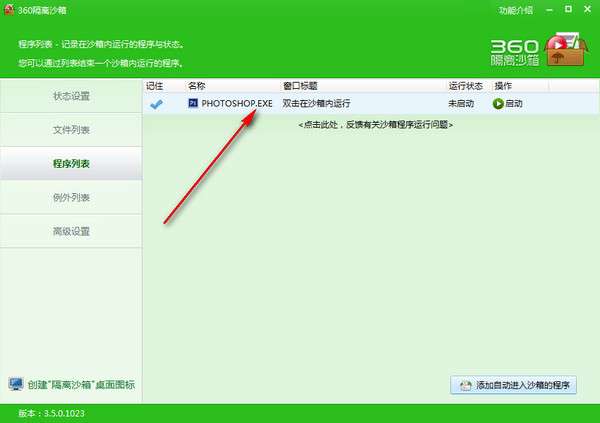This screenshot has width=600, height=423.
Task: Click 创建"隔离沙箱"桌面图标 link
Action: 81,385
